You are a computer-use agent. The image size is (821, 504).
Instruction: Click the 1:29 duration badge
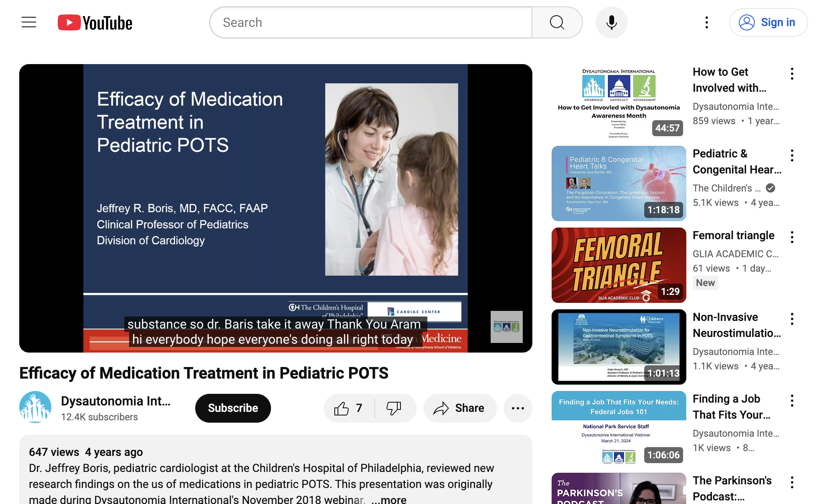coord(670,292)
